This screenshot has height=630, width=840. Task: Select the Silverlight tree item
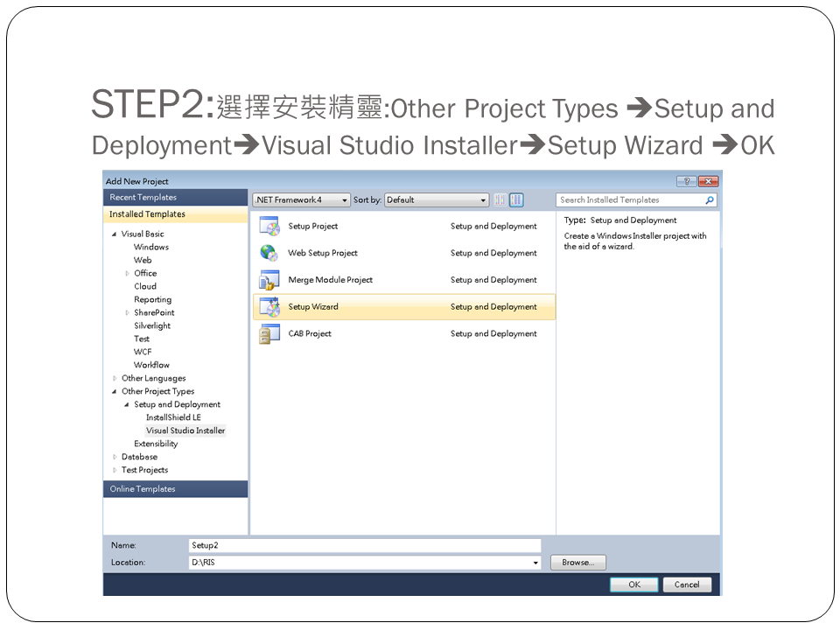[152, 325]
